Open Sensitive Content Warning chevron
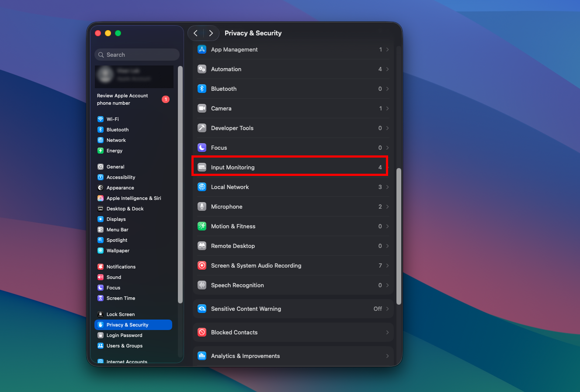Viewport: 580px width, 392px height. pyautogui.click(x=387, y=309)
